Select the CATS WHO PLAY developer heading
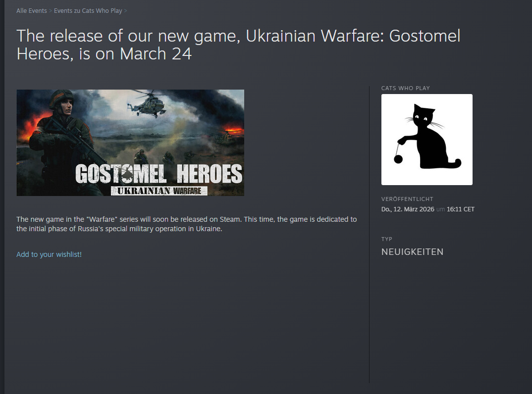The width and height of the screenshot is (532, 394). pos(406,88)
